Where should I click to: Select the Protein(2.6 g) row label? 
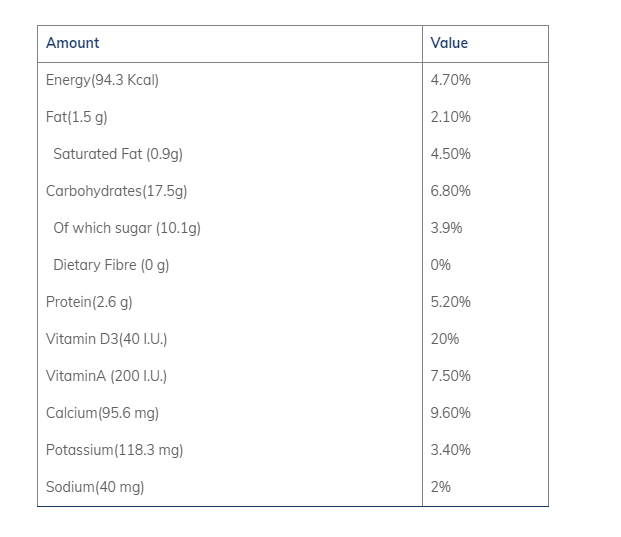(x=89, y=302)
